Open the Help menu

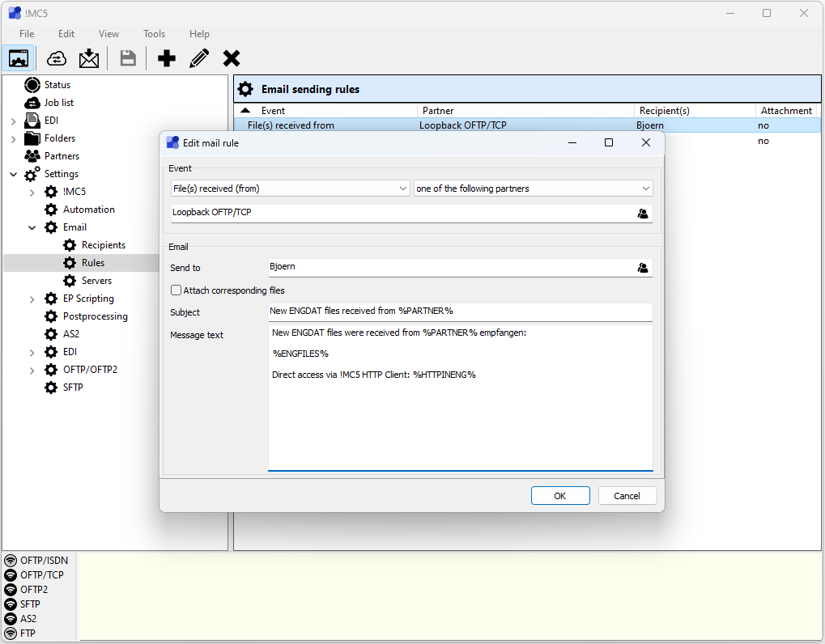tap(199, 34)
